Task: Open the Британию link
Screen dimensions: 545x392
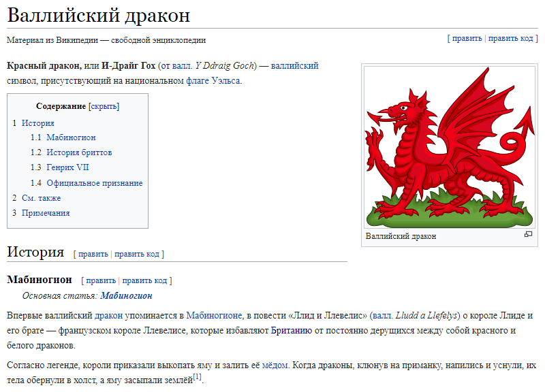Action: point(292,331)
